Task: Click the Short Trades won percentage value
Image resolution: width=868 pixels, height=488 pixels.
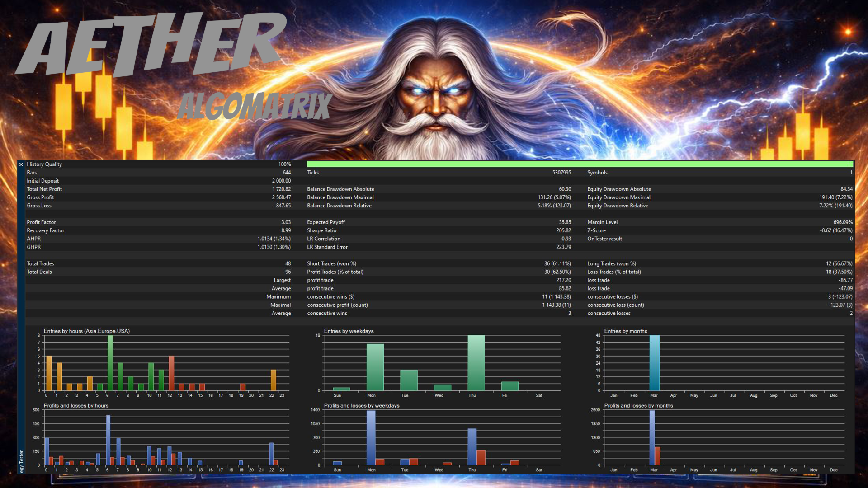Action: (x=557, y=264)
